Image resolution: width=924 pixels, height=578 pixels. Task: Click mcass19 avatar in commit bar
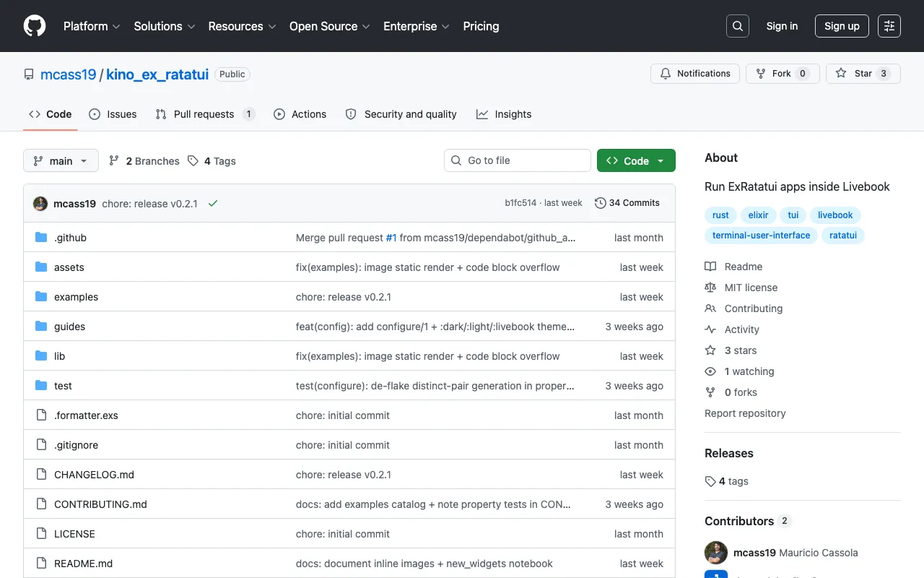click(x=40, y=204)
